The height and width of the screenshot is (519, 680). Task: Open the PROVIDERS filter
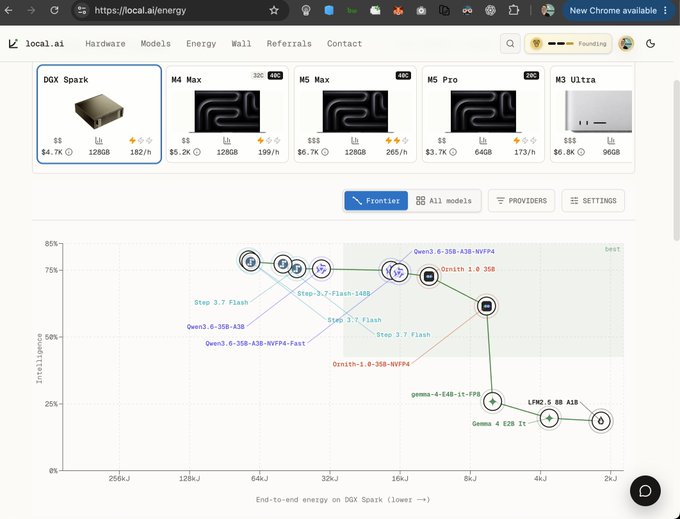click(521, 201)
